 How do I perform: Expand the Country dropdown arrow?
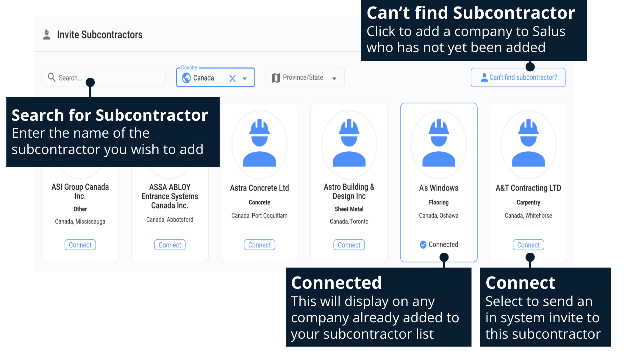coord(245,78)
